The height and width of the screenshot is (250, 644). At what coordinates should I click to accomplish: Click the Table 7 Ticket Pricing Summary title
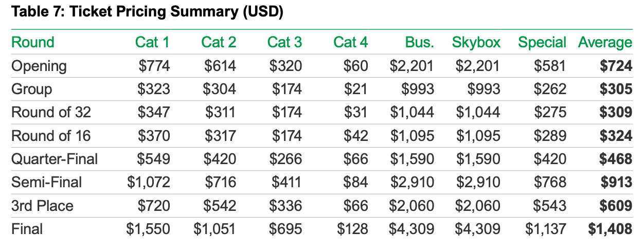pos(147,13)
